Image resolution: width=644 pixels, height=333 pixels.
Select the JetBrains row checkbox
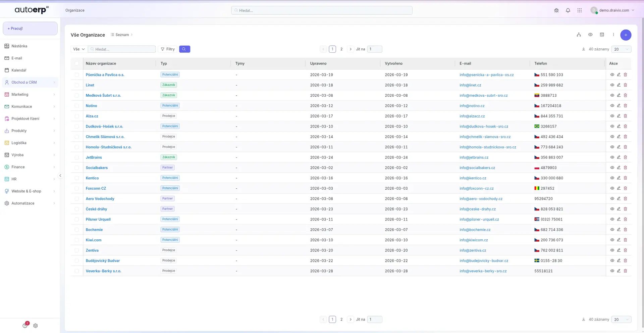pos(77,157)
